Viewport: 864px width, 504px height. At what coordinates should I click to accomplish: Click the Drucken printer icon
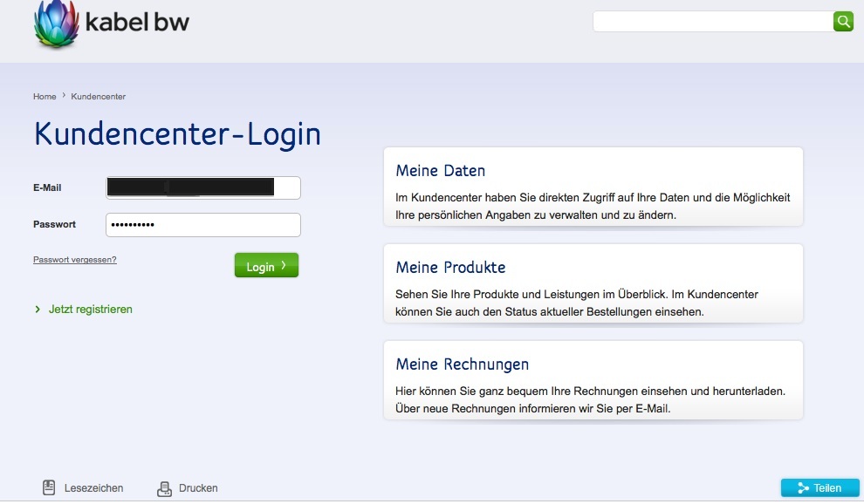coord(164,488)
